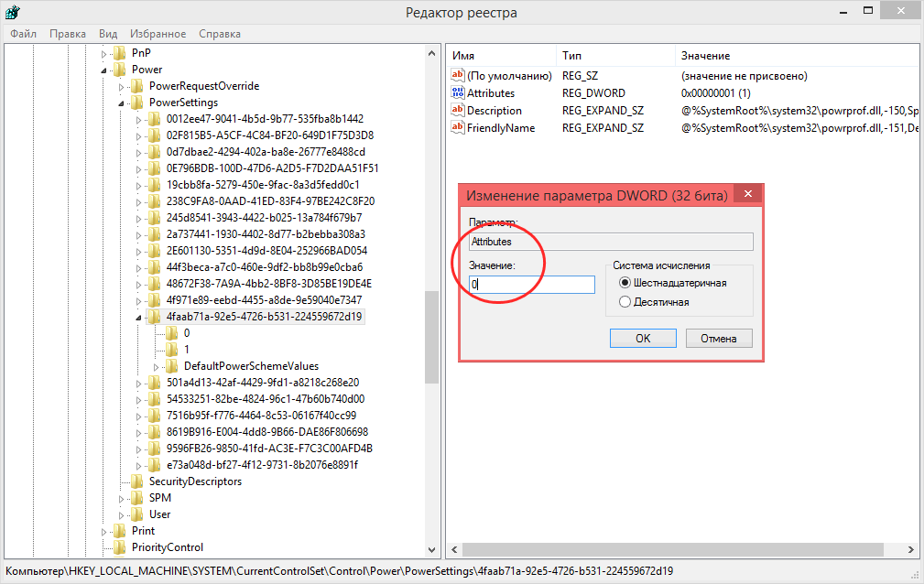Click folder icon of 2E601130-5351-4d9d-8E04-252966BAD054
The image size is (924, 584).
(x=155, y=251)
